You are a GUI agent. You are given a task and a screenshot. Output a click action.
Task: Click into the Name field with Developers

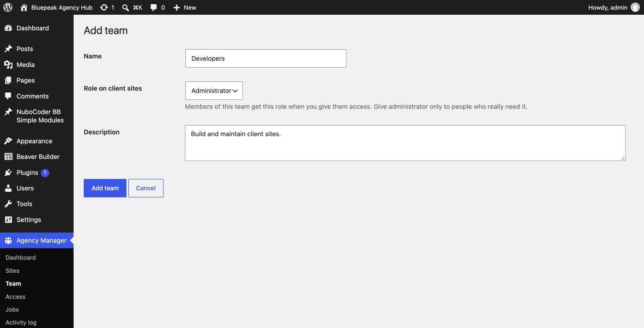(x=266, y=58)
